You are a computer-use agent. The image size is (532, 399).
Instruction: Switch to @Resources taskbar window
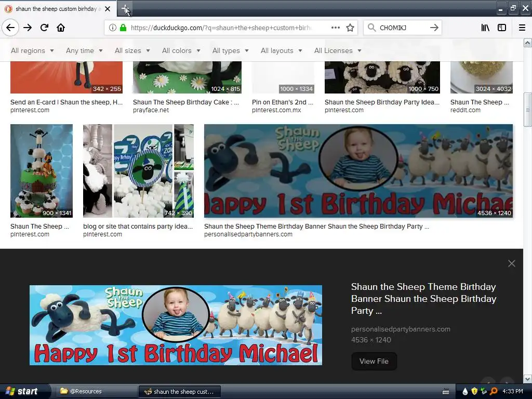click(96, 391)
